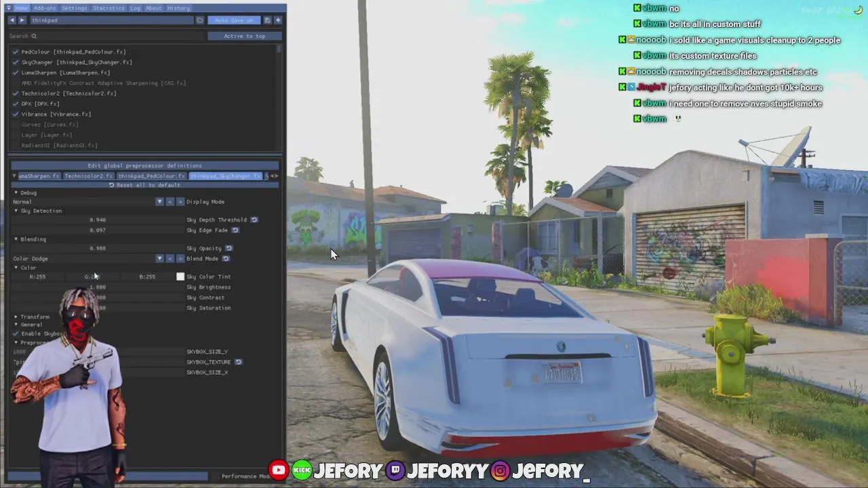Go to previous preset arrow
The height and width of the screenshot is (488, 868).
tap(12, 20)
